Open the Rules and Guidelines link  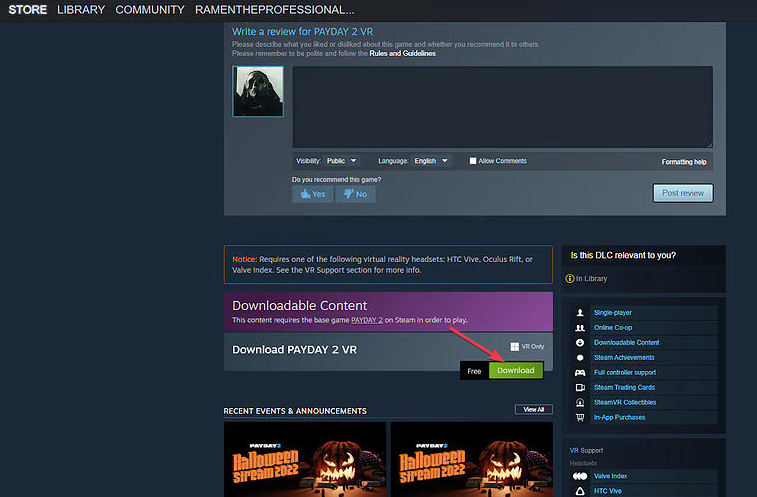402,53
